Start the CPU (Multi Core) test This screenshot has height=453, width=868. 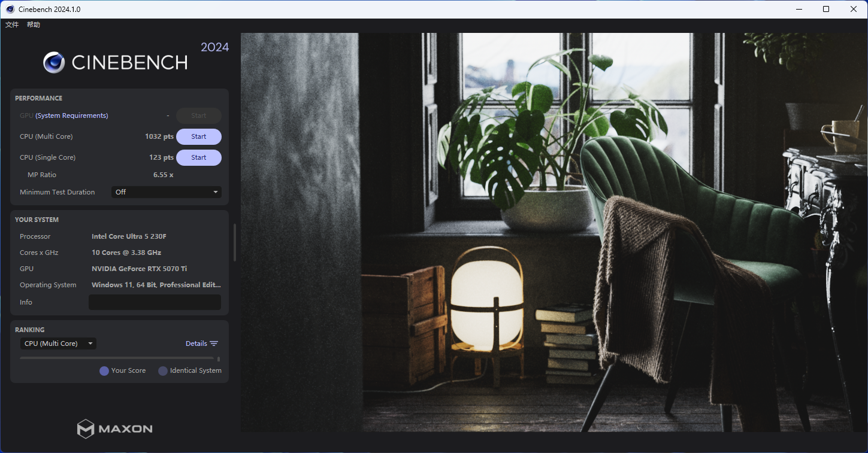199,136
